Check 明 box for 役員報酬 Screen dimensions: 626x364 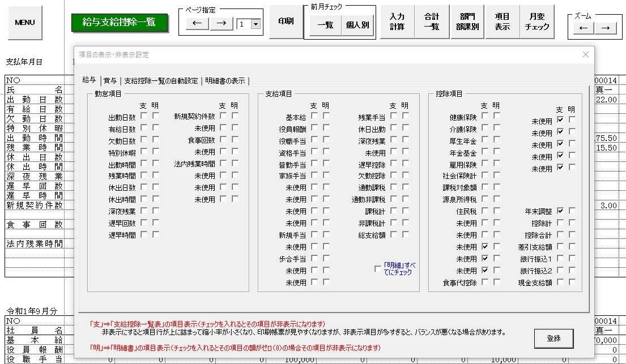coord(326,128)
